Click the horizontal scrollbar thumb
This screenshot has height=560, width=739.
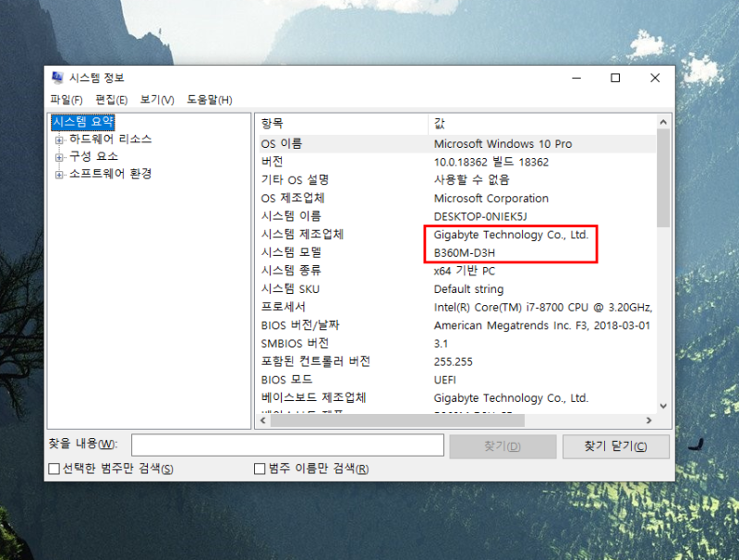point(397,420)
